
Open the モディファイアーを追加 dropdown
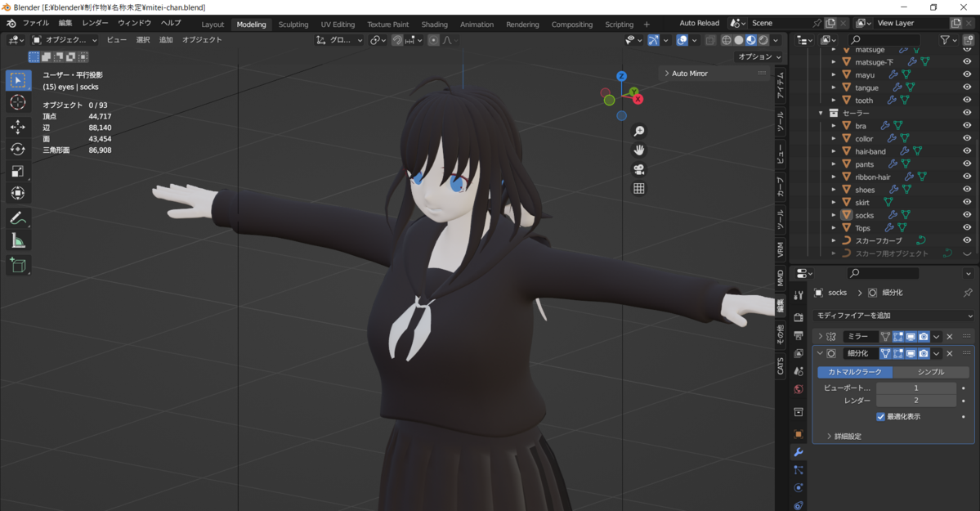coord(894,316)
